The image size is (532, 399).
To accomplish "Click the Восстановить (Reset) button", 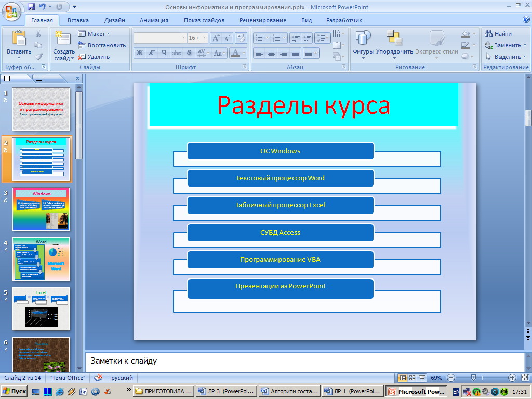I will [102, 45].
